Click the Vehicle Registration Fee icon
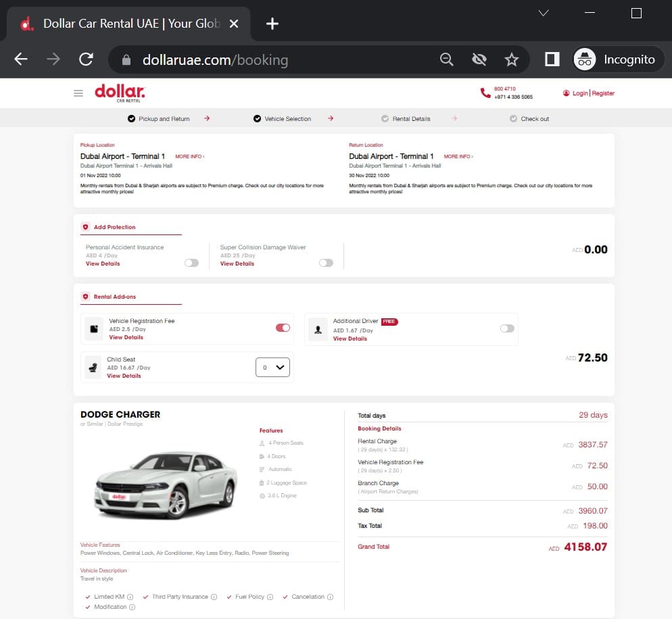The height and width of the screenshot is (619, 672). [x=94, y=328]
